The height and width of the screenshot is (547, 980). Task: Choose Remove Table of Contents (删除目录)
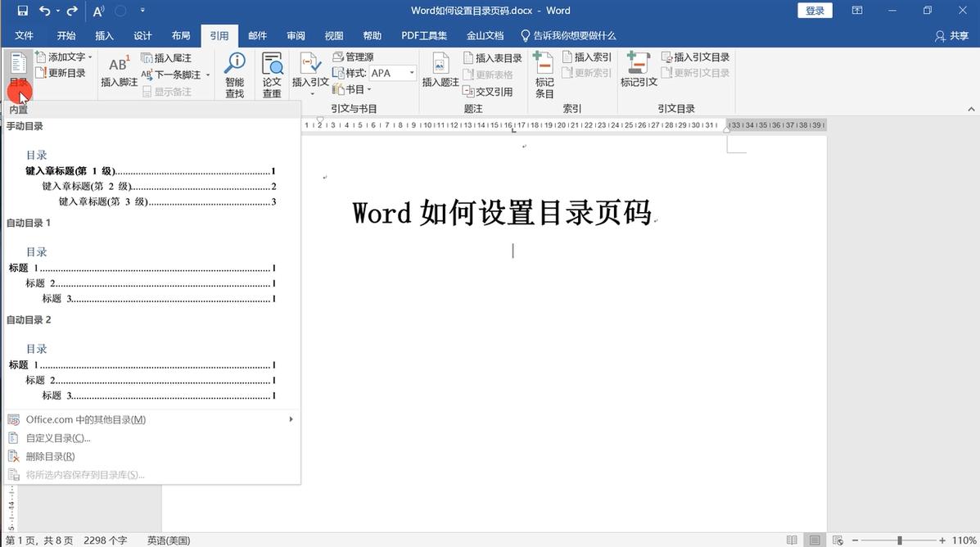151,456
